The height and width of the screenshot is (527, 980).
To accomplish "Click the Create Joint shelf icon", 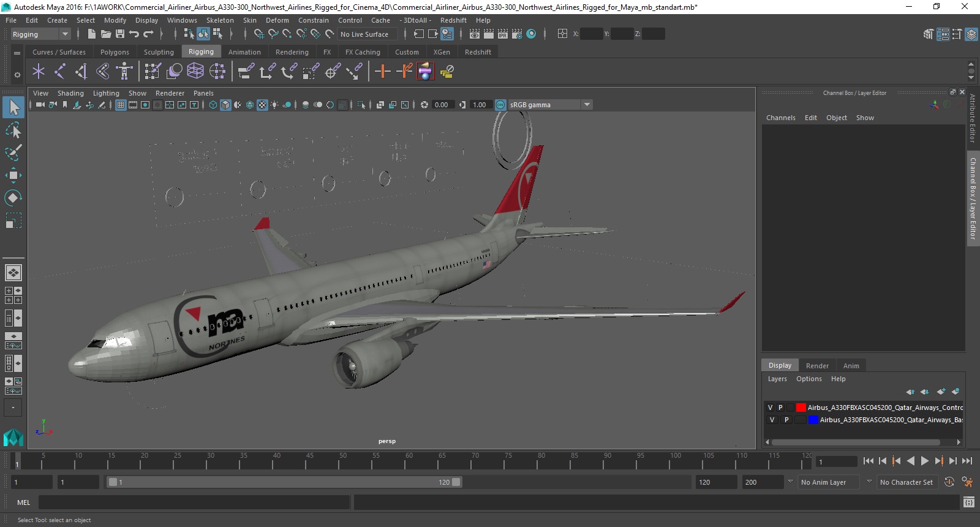I will 60,72.
